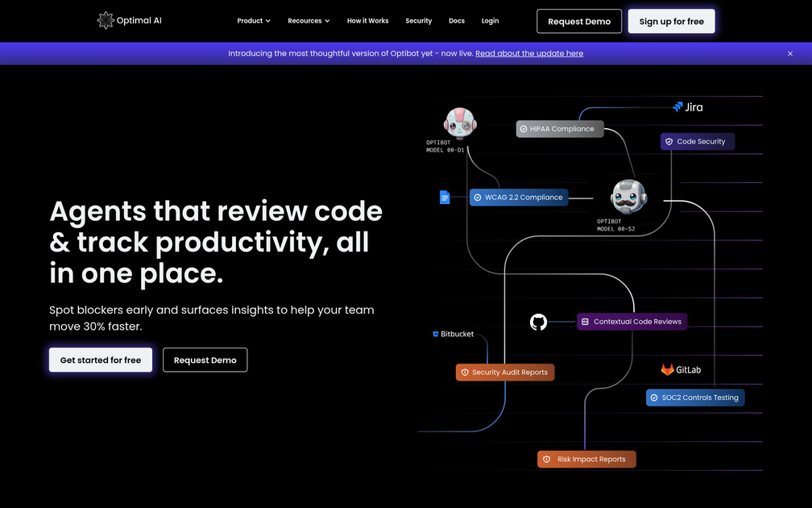Select the Optibot Model 00-S2 robot avatar
Screen dimensions: 812x508
pyautogui.click(x=629, y=196)
